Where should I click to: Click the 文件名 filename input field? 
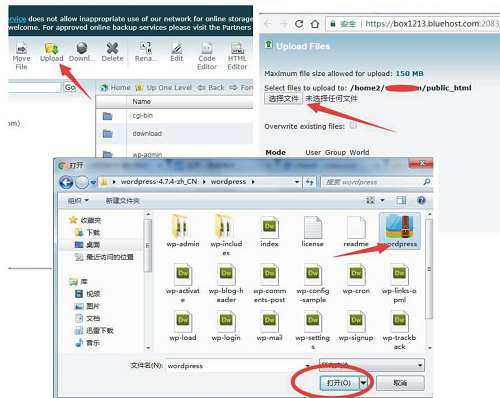point(239,366)
